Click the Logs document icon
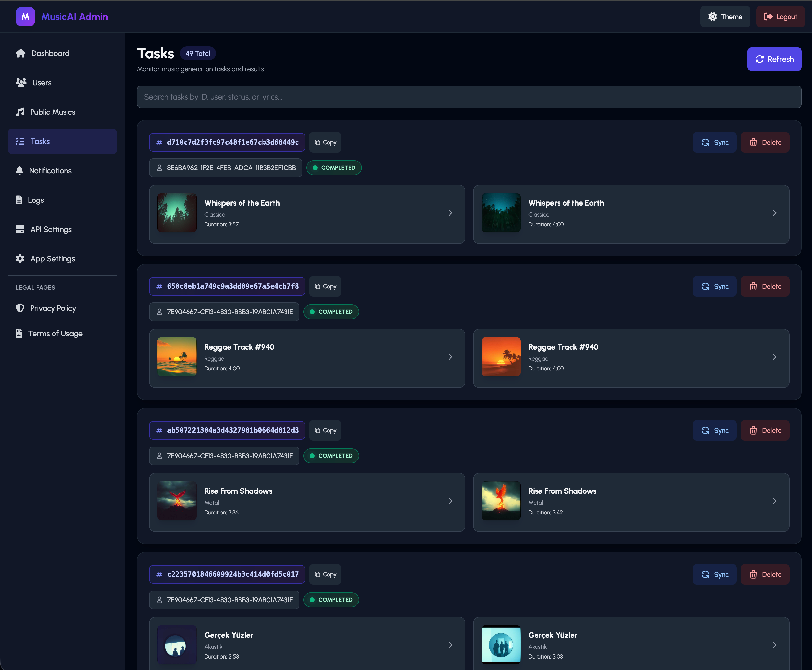The height and width of the screenshot is (670, 812). click(19, 200)
